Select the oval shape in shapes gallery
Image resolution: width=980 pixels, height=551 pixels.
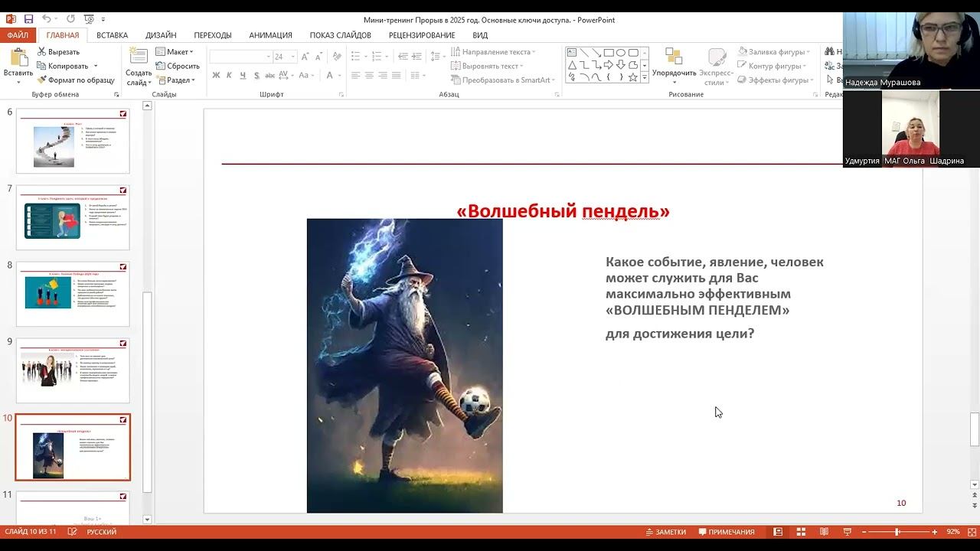click(x=621, y=53)
